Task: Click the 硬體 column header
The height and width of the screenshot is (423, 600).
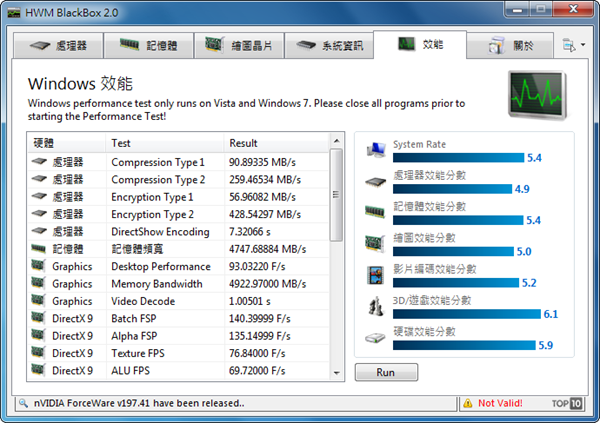Action: pyautogui.click(x=67, y=143)
